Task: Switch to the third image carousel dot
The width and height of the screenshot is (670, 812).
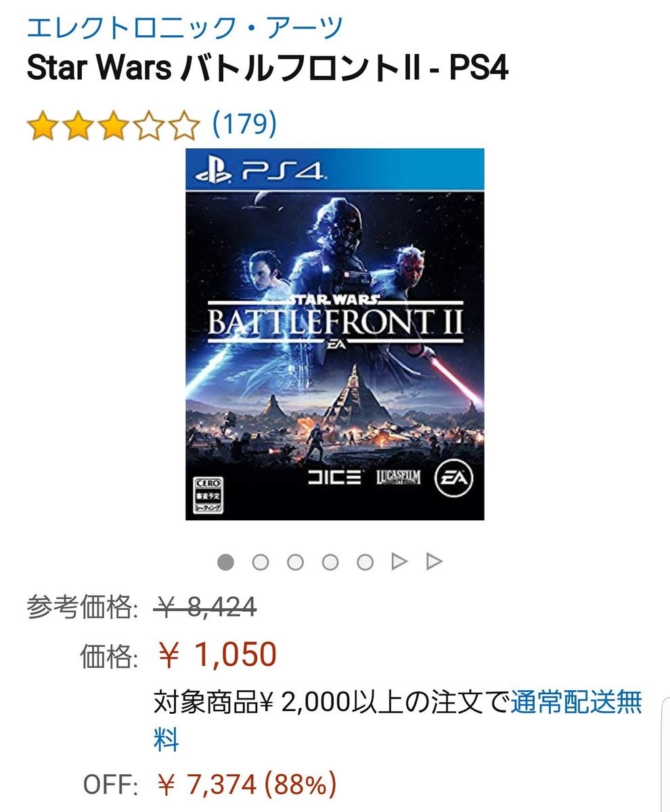Action: point(295,562)
